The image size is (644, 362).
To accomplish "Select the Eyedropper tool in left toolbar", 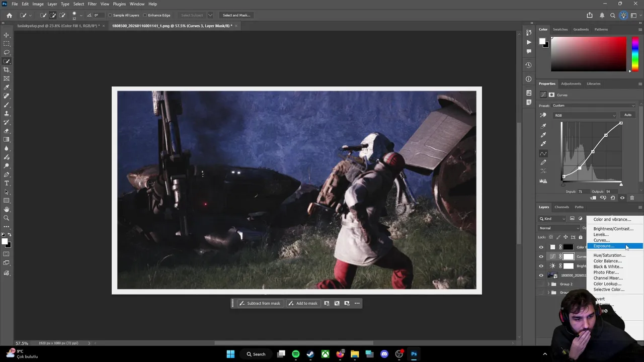I will coord(7,87).
